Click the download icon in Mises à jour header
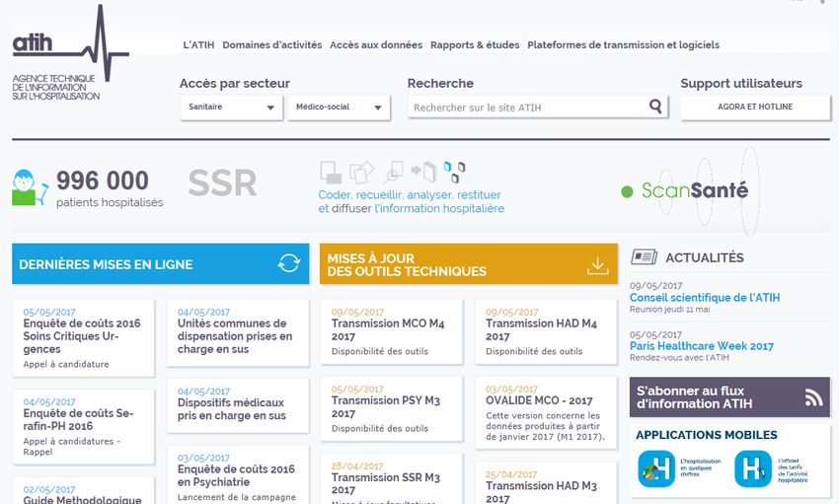This screenshot has width=839, height=504. tap(596, 264)
